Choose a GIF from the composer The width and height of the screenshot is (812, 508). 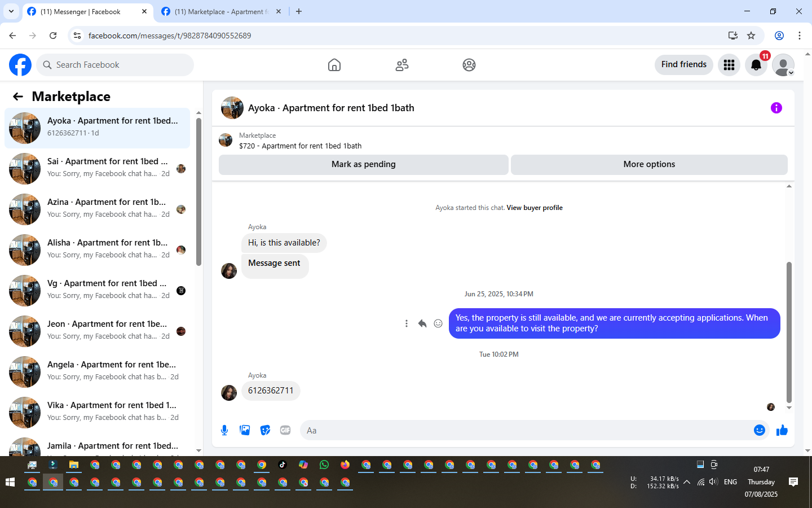pos(285,430)
